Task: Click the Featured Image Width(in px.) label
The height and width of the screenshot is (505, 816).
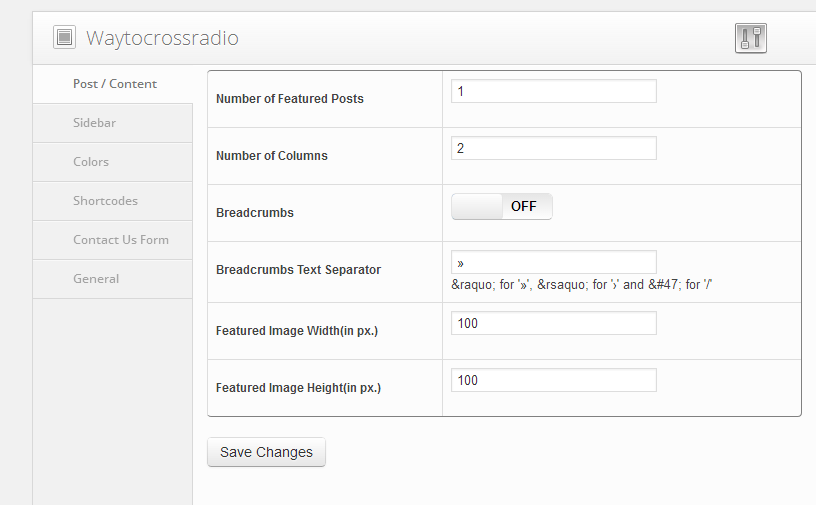Action: [x=296, y=331]
